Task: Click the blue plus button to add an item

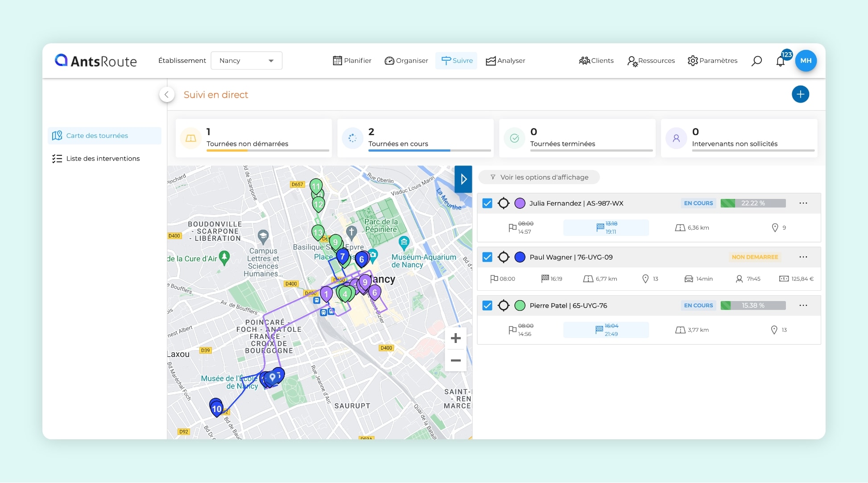Action: (801, 94)
